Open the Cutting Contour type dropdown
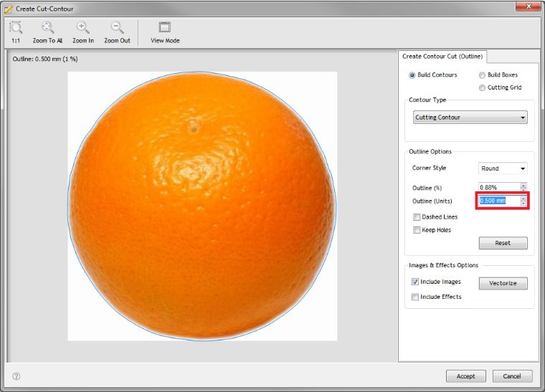 coord(470,118)
